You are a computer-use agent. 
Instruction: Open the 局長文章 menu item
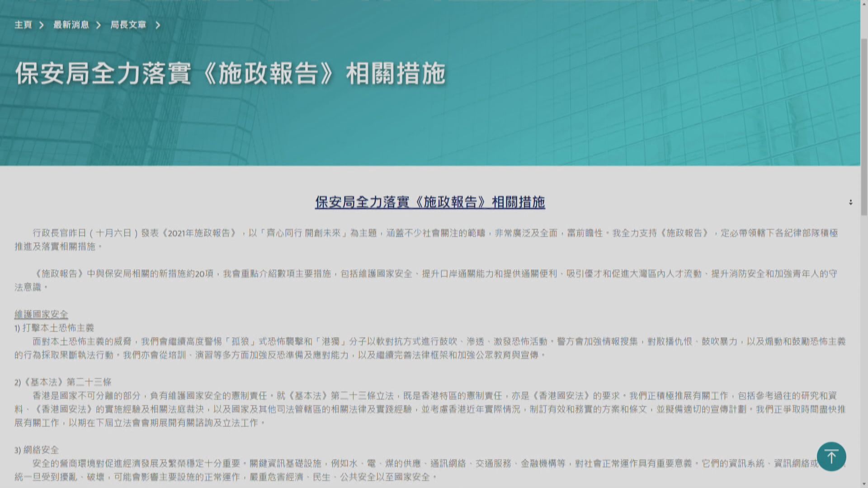129,25
